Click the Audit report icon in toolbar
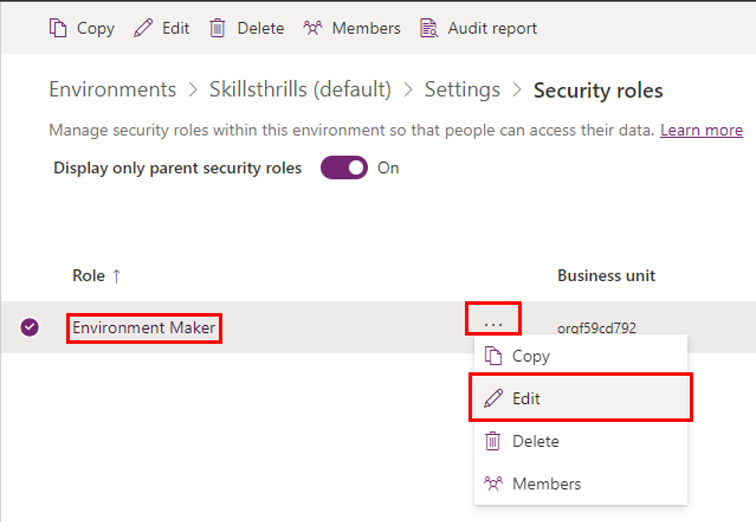The width and height of the screenshot is (756, 522). (x=429, y=28)
